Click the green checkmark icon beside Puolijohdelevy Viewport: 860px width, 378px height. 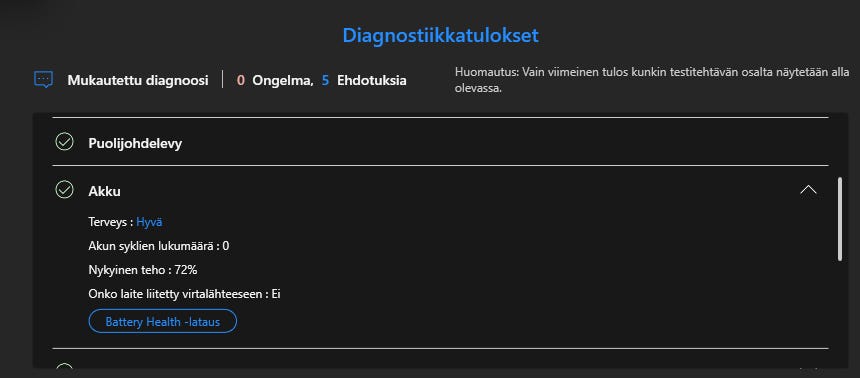(65, 143)
